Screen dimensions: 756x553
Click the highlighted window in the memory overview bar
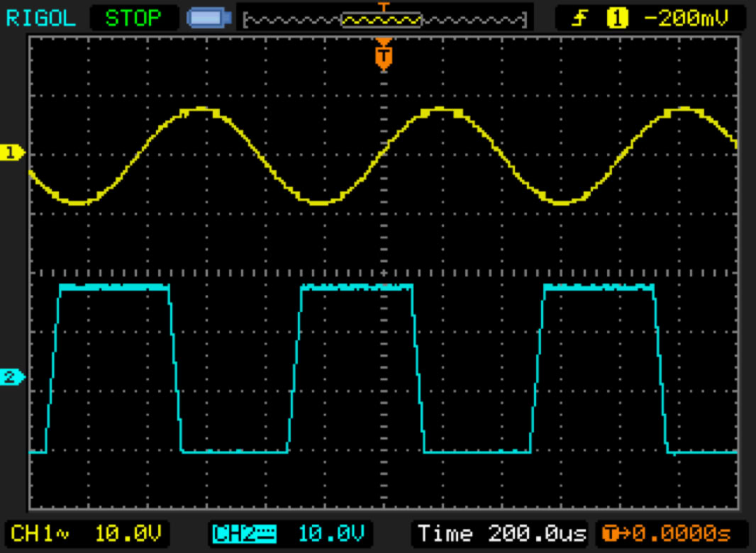382,20
